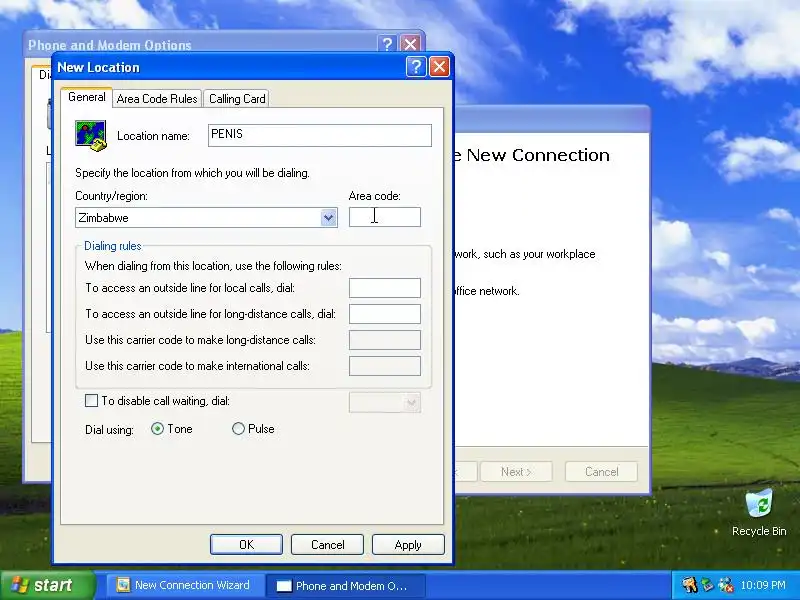Viewport: 800px width, 600px height.
Task: Click the help button in Phone and Modem Options
Action: pyautogui.click(x=387, y=44)
